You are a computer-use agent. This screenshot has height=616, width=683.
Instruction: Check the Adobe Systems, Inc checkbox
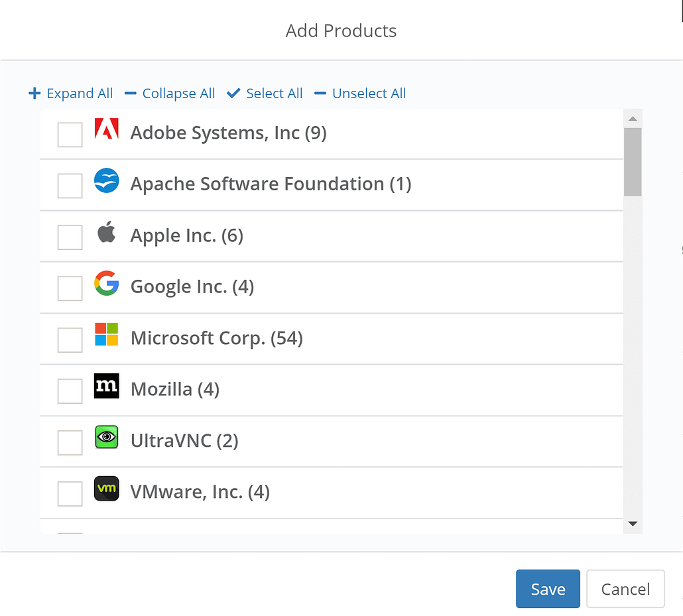click(69, 134)
